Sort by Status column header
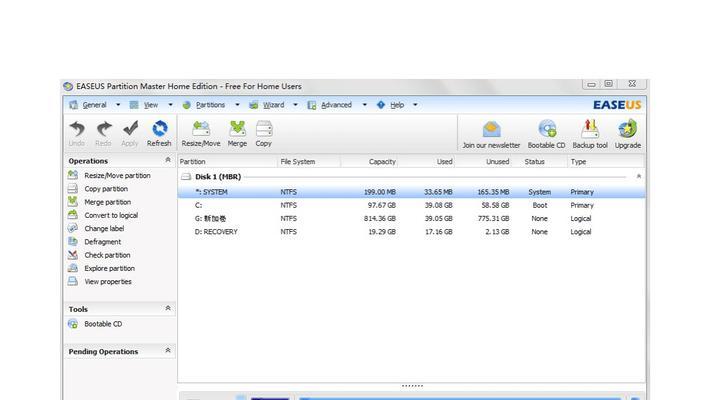Viewport: 707px width, 400px height. click(x=539, y=161)
